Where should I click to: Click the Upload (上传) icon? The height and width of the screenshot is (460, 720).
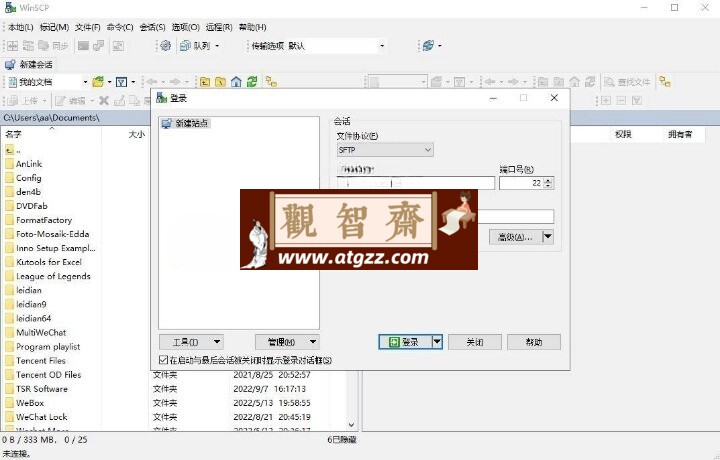point(13,101)
